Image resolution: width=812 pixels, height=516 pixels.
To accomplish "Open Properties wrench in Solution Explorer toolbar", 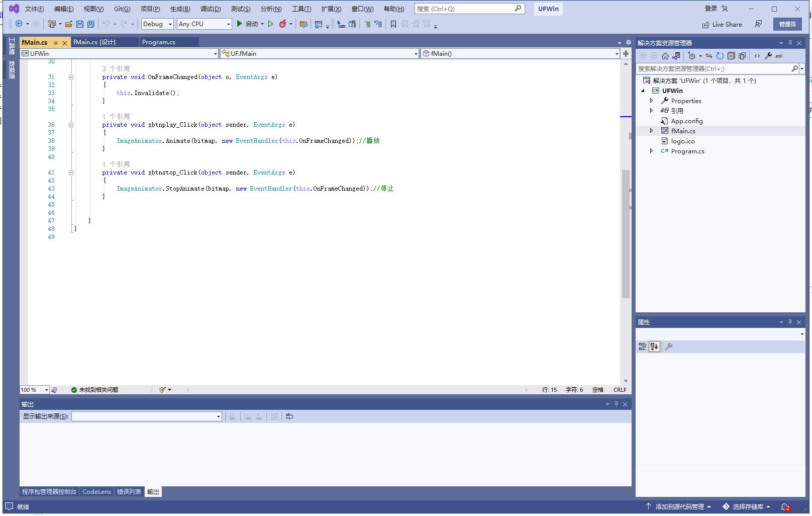I will tap(768, 56).
